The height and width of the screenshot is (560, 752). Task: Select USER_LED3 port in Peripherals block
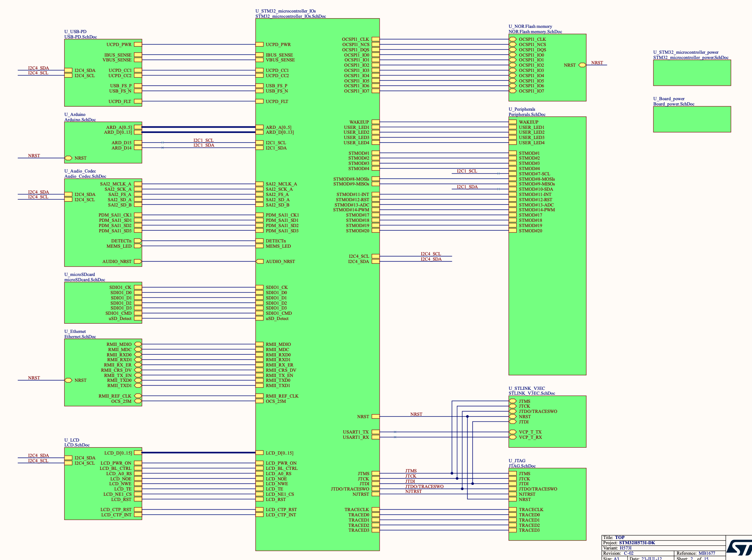click(x=513, y=137)
